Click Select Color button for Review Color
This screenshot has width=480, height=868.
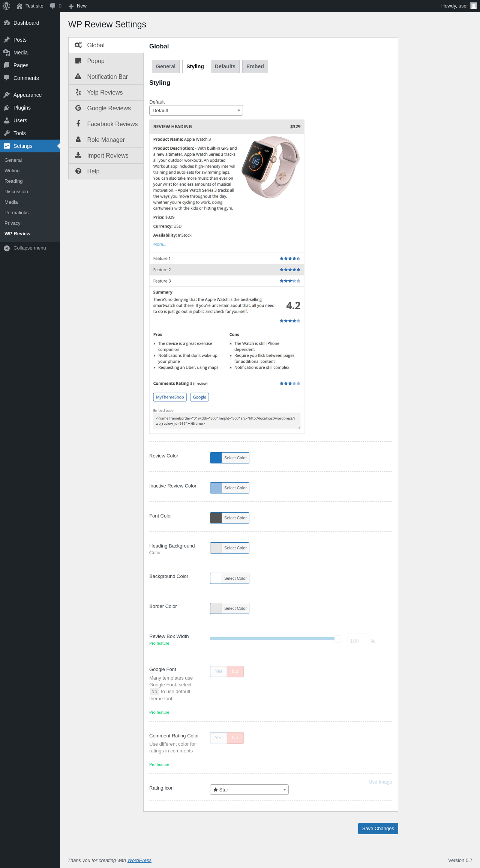[235, 458]
